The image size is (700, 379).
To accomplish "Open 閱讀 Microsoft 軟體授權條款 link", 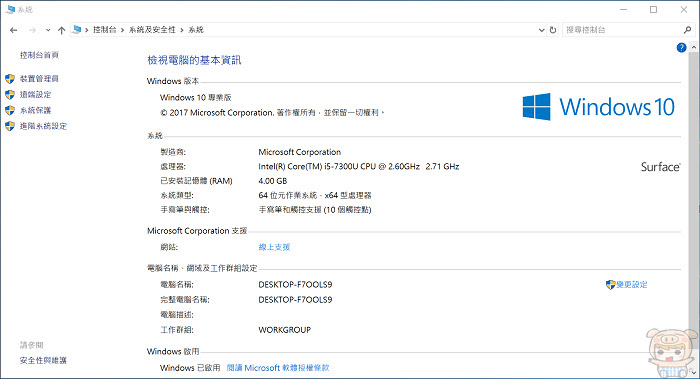I will pos(278,368).
